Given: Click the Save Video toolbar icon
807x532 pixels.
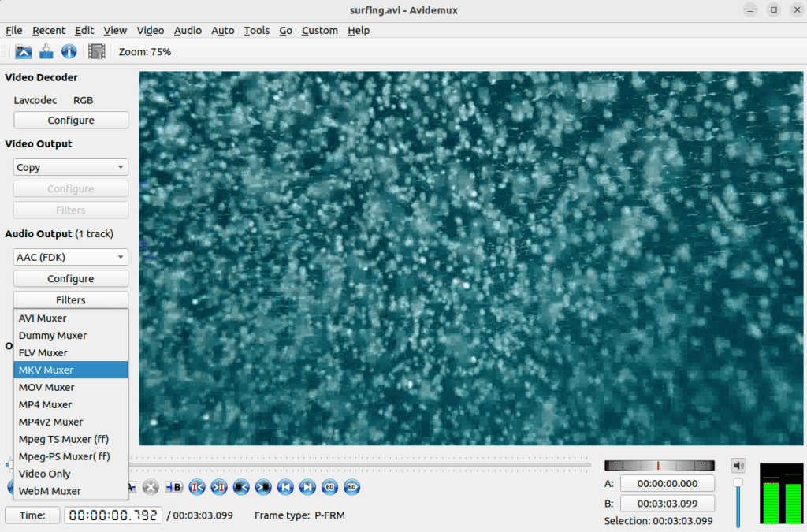Looking at the screenshot, I should [46, 52].
